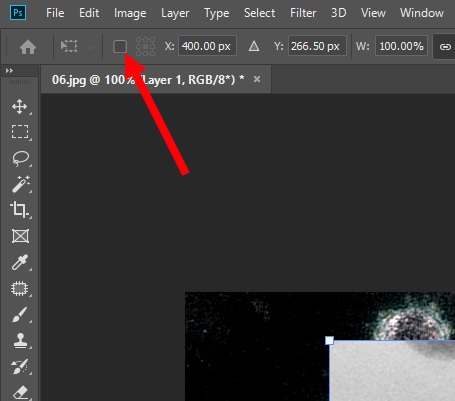Open the Filter menu
The image size is (455, 401).
point(303,13)
